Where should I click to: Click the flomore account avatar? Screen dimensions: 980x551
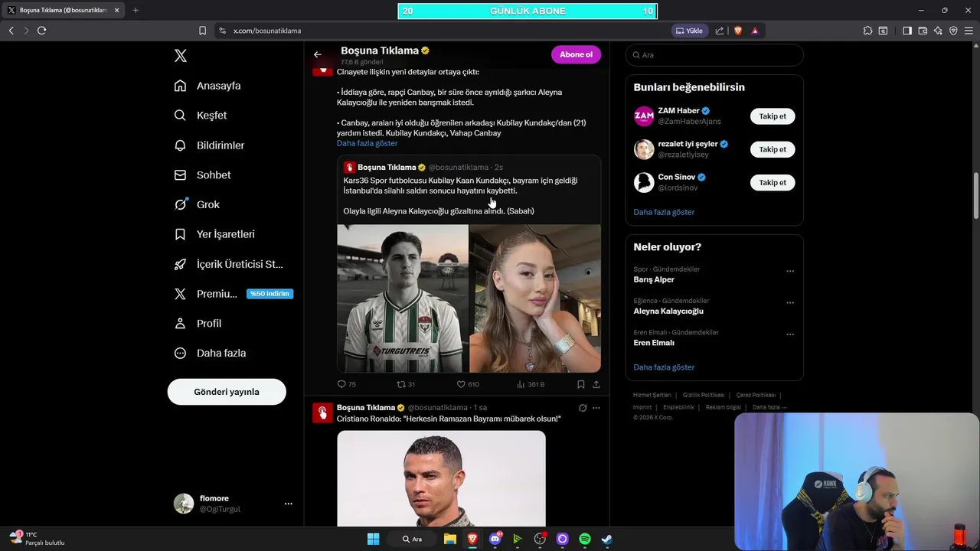tap(184, 504)
